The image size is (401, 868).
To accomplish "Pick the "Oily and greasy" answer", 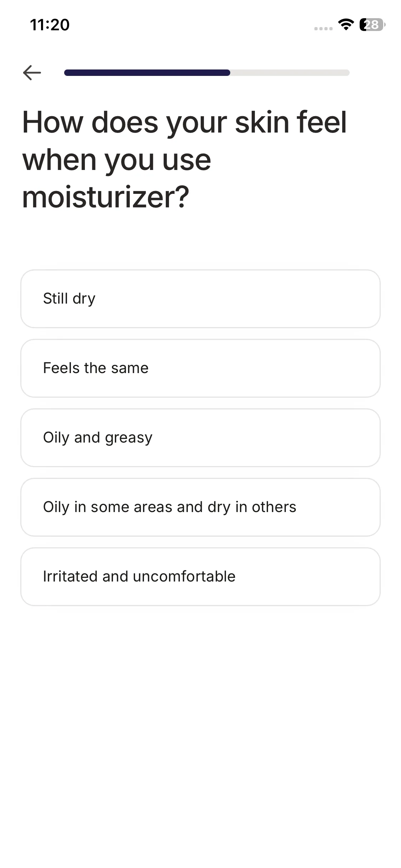I will point(200,438).
